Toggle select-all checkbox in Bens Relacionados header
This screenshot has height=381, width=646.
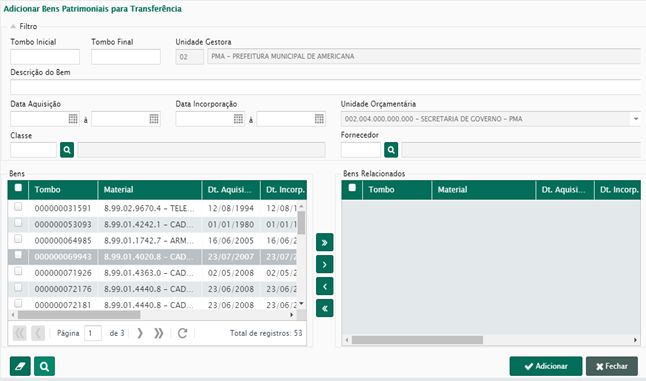click(x=352, y=188)
